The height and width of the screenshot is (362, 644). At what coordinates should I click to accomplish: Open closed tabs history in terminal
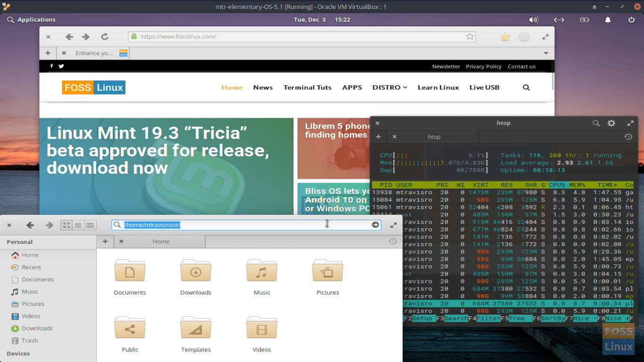pyautogui.click(x=628, y=137)
